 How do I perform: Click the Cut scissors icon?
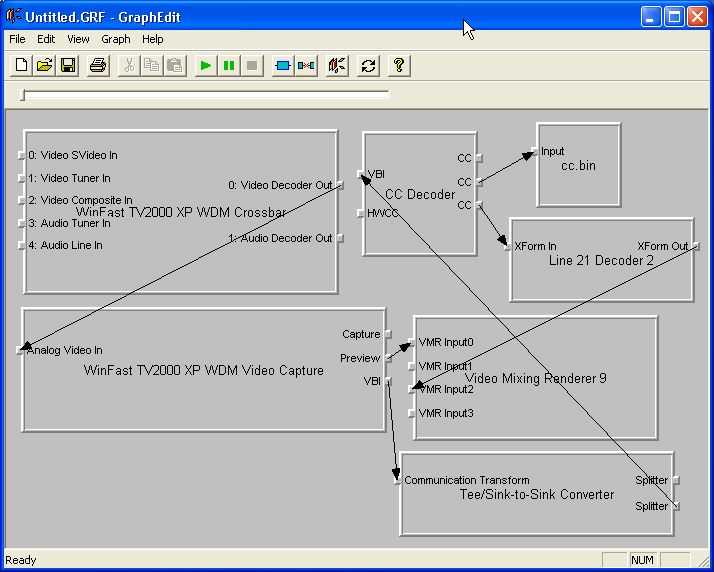point(129,66)
